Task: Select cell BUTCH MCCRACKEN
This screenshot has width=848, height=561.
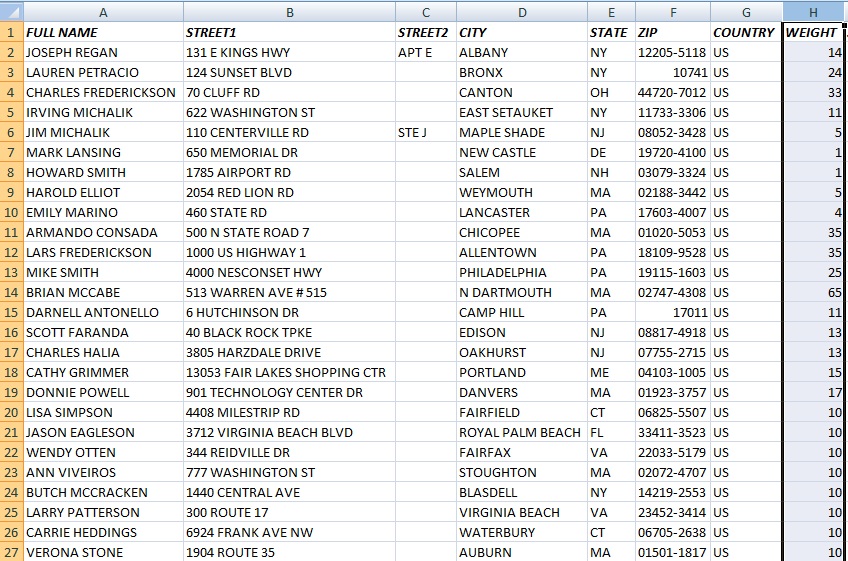Action: tap(103, 493)
